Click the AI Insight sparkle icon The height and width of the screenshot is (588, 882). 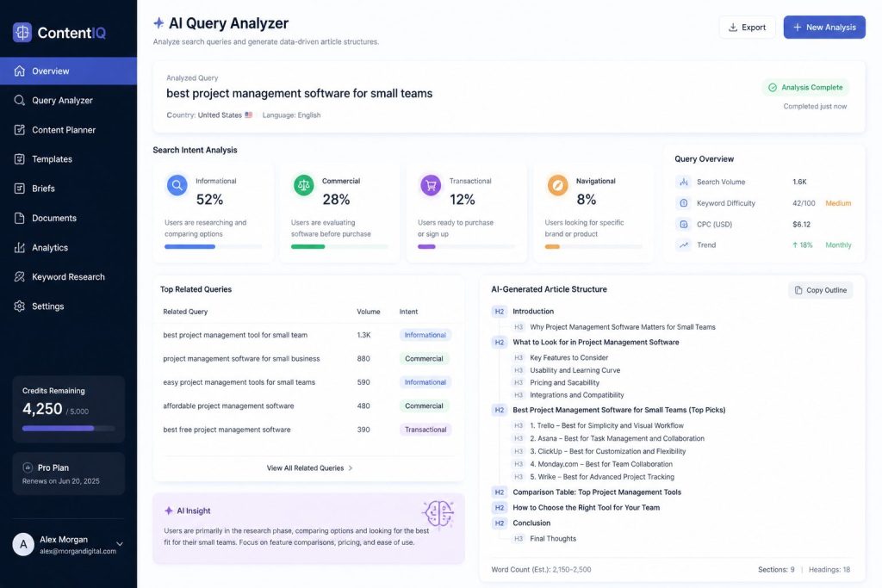pyautogui.click(x=168, y=511)
